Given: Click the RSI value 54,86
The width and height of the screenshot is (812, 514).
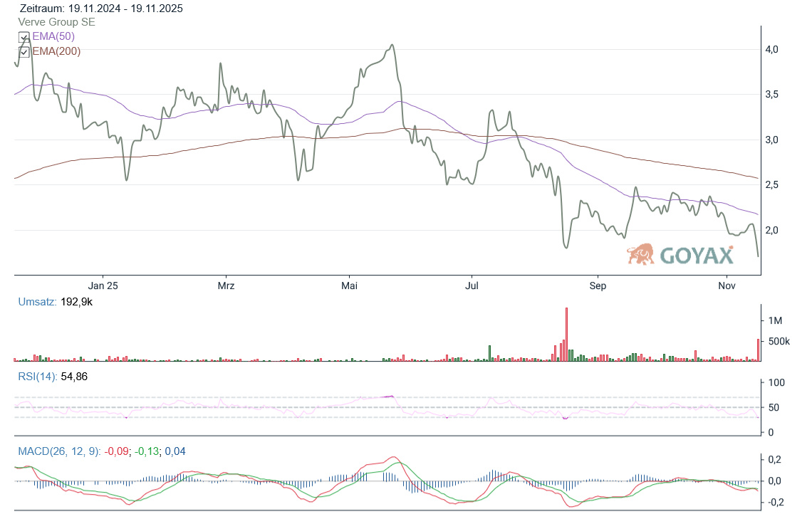Looking at the screenshot, I should tap(74, 377).
